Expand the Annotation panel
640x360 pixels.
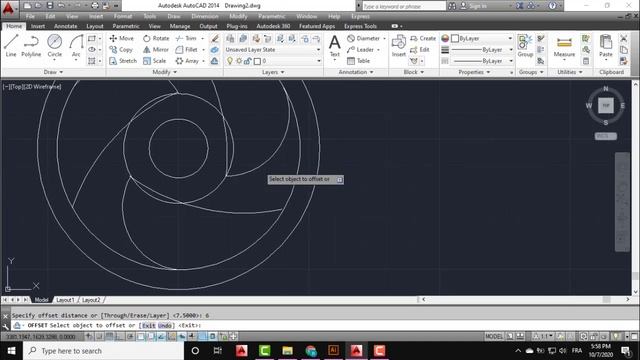[x=356, y=72]
